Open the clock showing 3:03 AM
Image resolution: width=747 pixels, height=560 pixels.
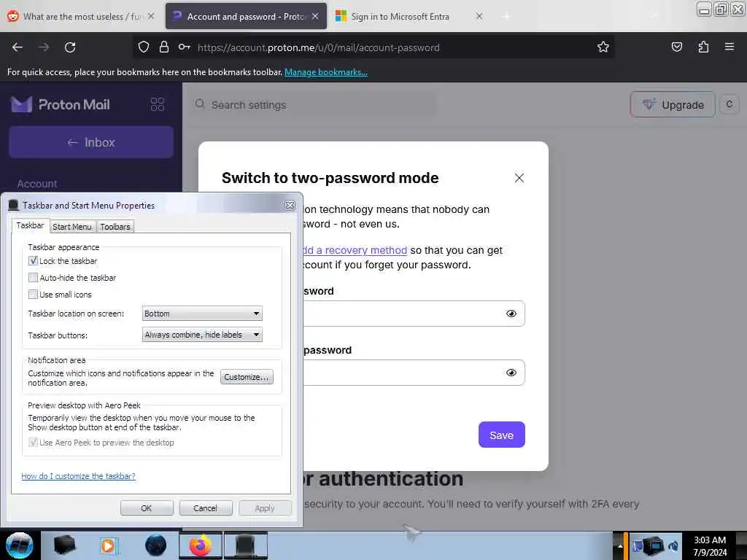(x=710, y=545)
